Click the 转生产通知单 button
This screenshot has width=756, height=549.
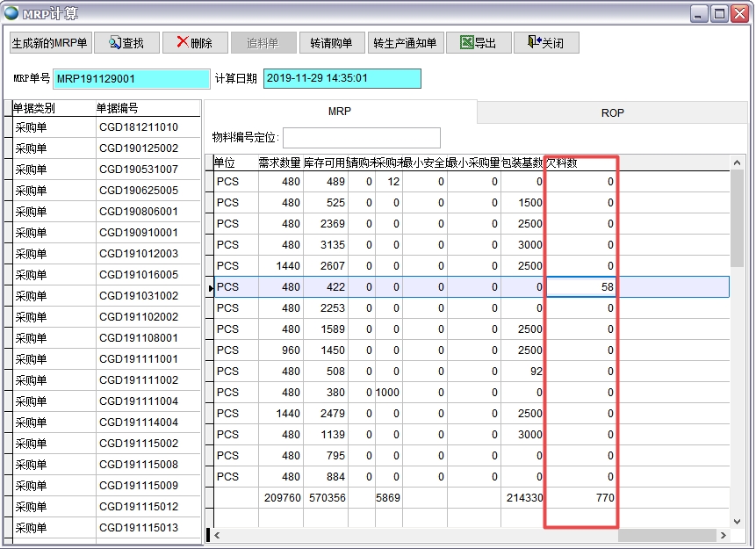click(x=406, y=42)
